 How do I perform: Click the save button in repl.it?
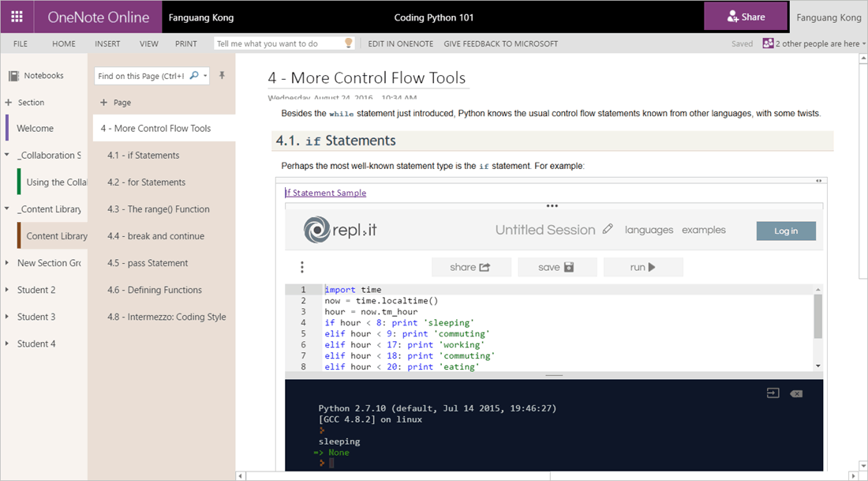(x=557, y=267)
